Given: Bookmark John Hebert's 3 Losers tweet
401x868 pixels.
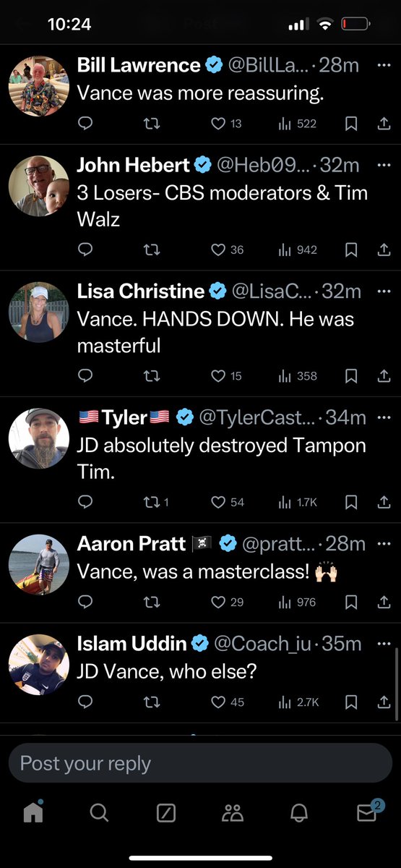Looking at the screenshot, I should pyautogui.click(x=351, y=250).
